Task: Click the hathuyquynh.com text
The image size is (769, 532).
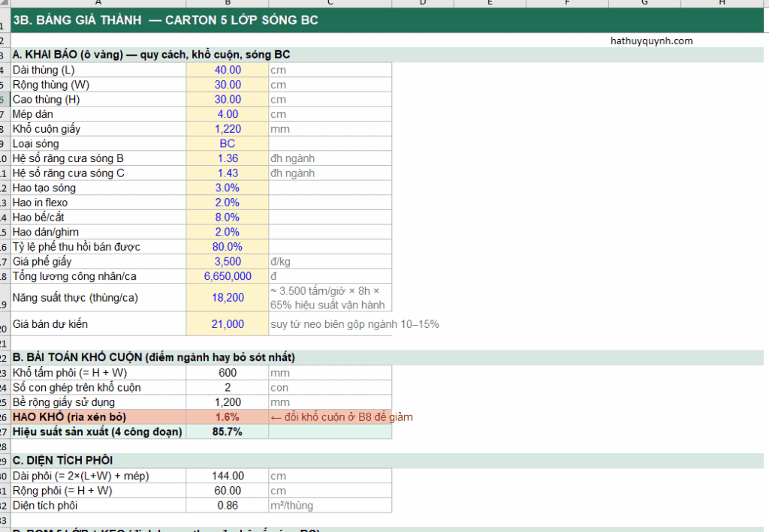Action: tap(651, 41)
